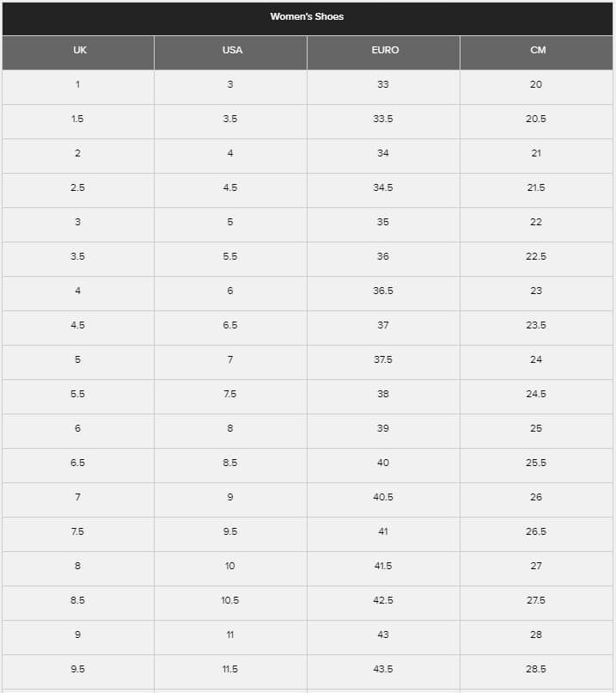Viewport: 616px width, 693px height.
Task: Select EURO size 41.5 cell
Action: click(383, 566)
